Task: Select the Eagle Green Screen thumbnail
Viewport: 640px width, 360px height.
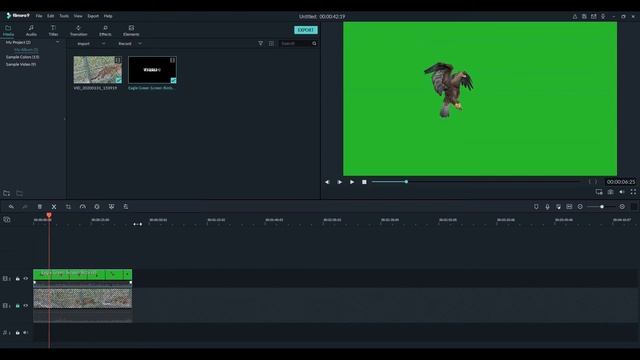Action: point(152,70)
